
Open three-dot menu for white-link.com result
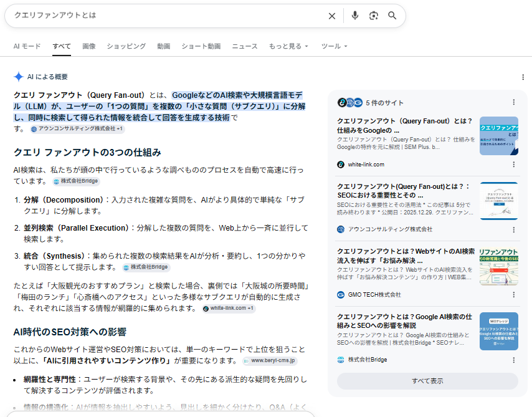coord(514,165)
